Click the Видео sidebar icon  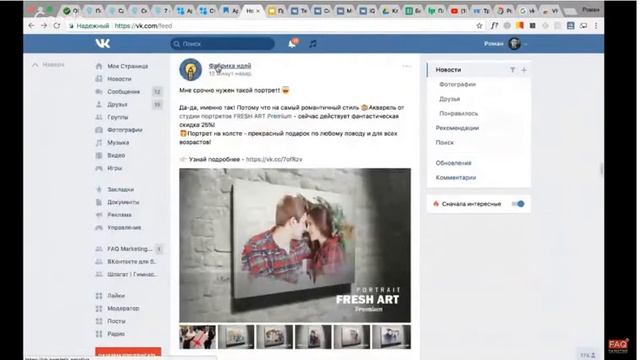pos(99,155)
